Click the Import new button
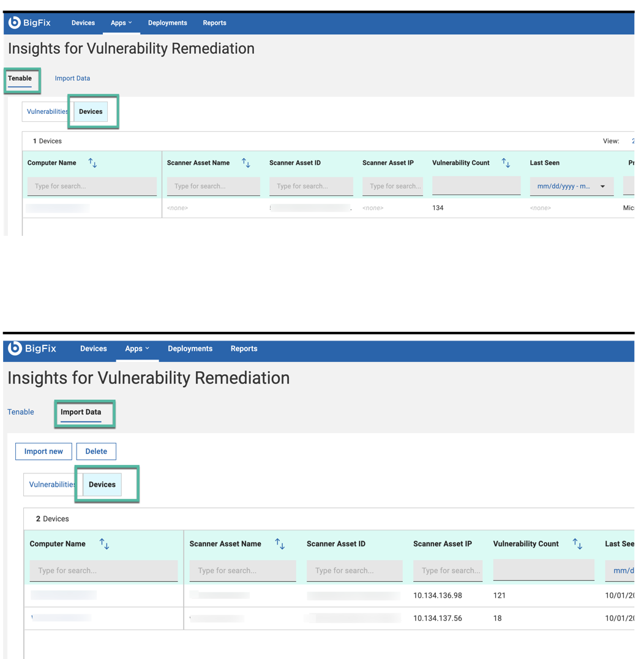This screenshot has height=659, width=644. pos(43,451)
